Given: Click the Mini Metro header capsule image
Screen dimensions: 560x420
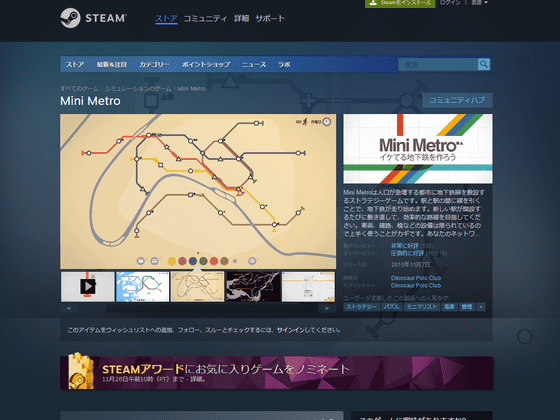Looking at the screenshot, I should click(x=418, y=149).
